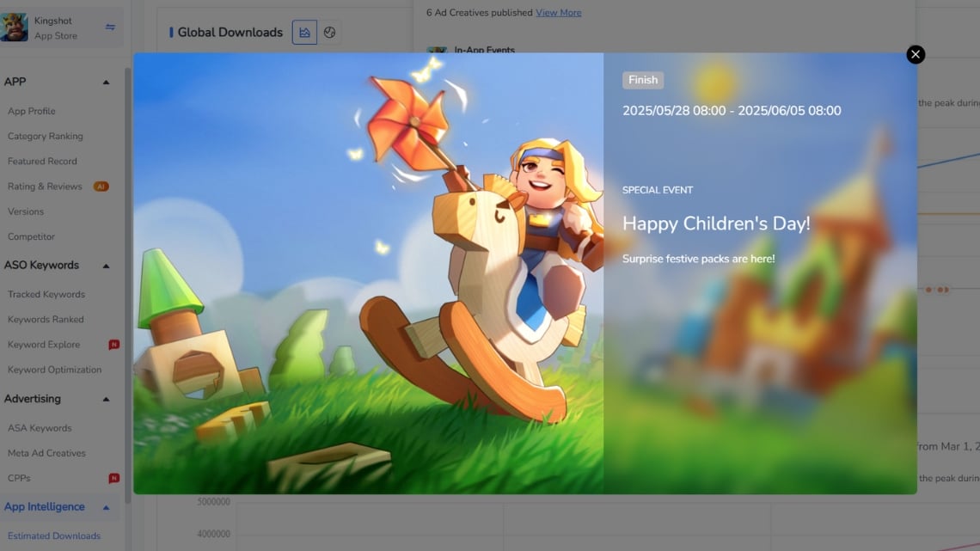Click 'Surprise festive packs are here!' text
The width and height of the screenshot is (980, 551).
699,259
